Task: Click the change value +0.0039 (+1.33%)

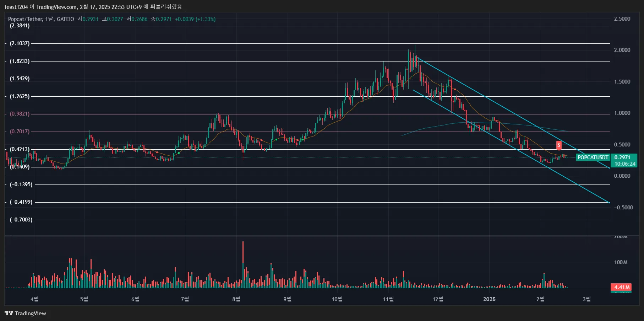Action: click(195, 19)
